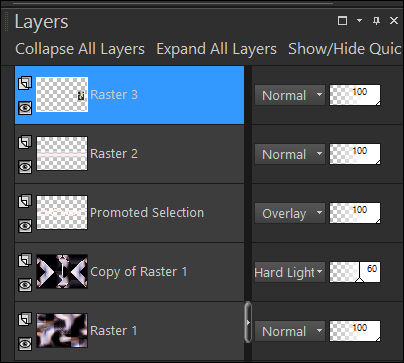Pin the Layers palette with the pushpin icon
Screen dimensions: 404x363
pos(376,21)
